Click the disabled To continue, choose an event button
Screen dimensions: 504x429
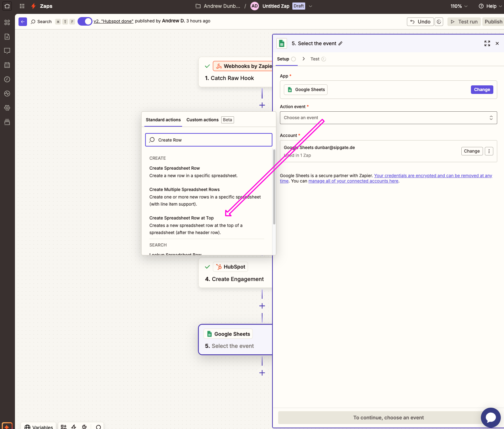click(x=388, y=418)
